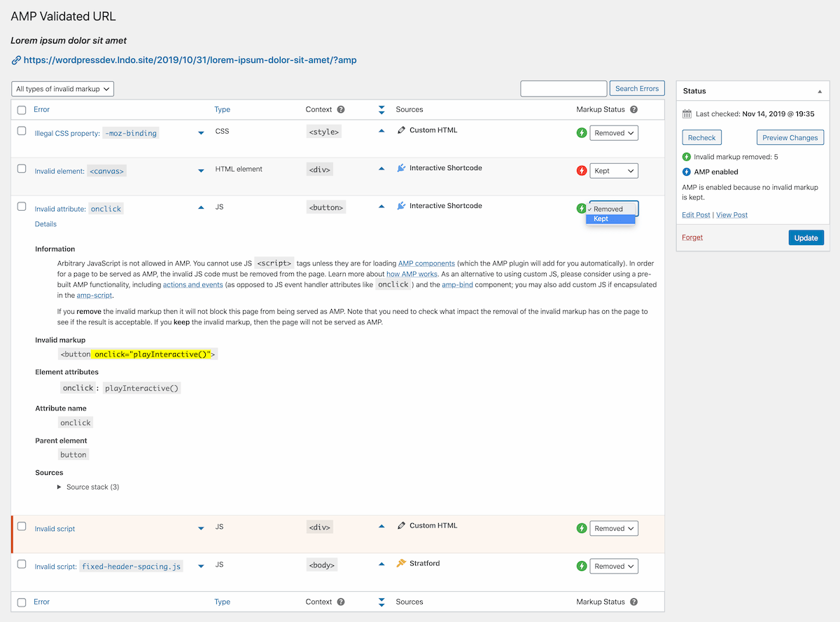The height and width of the screenshot is (622, 840).
Task: Sort by the Error column header
Action: click(x=41, y=109)
